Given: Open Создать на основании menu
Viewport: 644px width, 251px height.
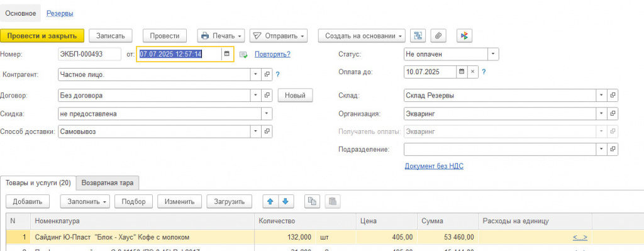Looking at the screenshot, I should (362, 36).
